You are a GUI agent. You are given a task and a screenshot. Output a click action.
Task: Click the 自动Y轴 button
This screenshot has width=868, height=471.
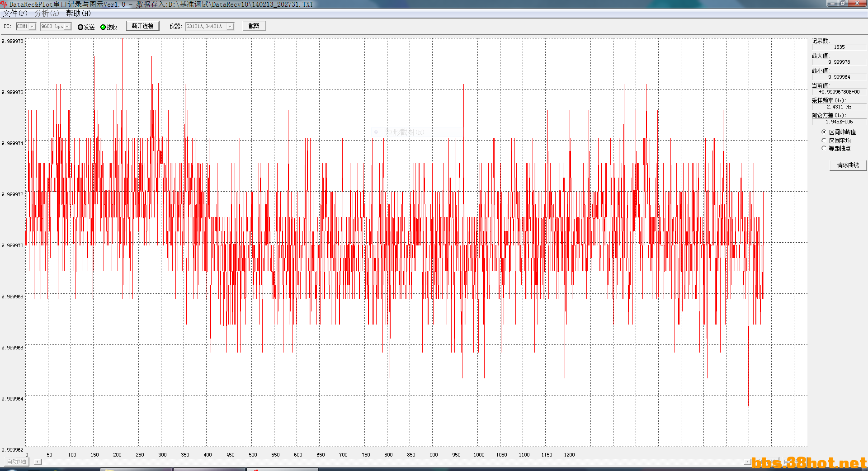[x=17, y=462]
